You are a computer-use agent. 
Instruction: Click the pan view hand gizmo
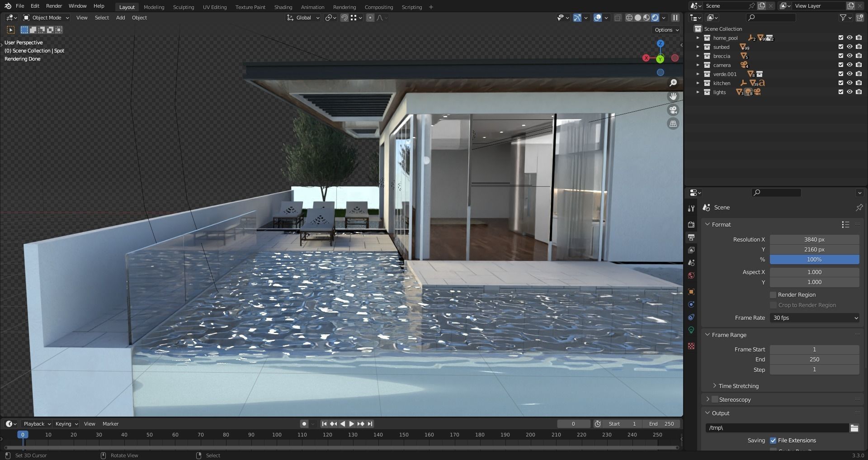coord(673,96)
